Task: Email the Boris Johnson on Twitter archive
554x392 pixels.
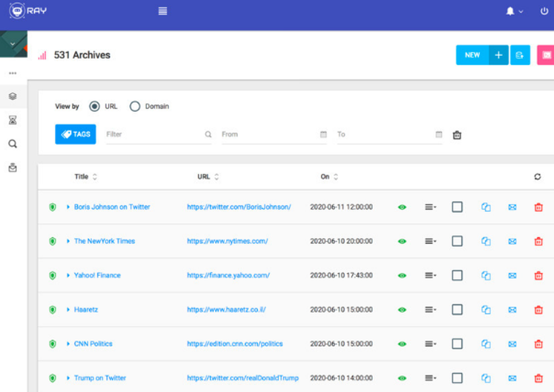Action: [x=512, y=207]
